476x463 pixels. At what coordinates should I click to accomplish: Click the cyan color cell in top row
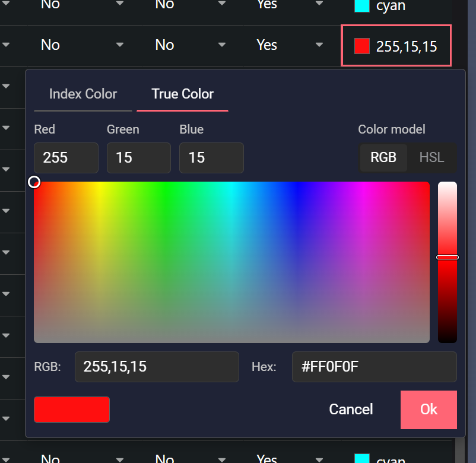[x=396, y=5]
